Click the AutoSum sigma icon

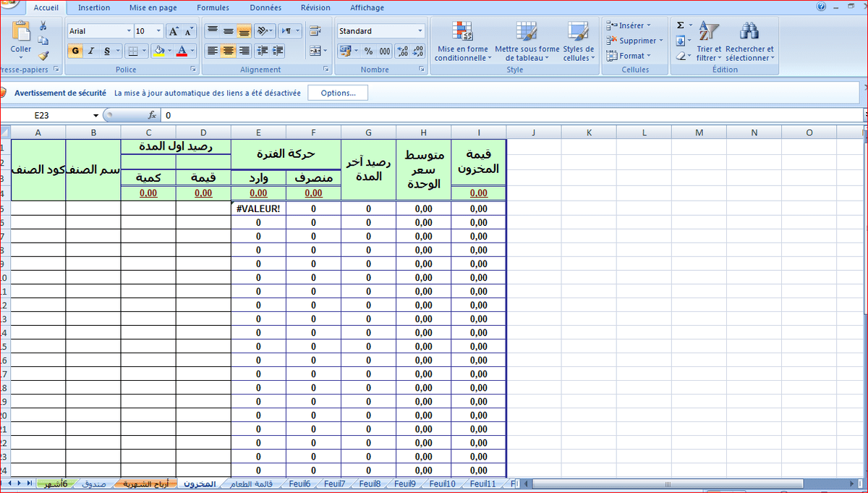[680, 25]
